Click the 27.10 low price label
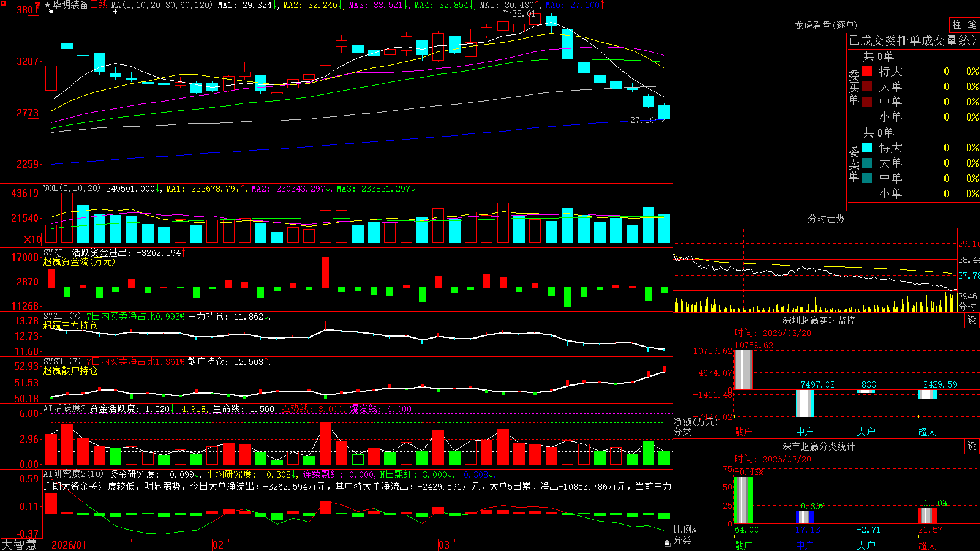Screen dimensions: 980x551 [x=642, y=120]
